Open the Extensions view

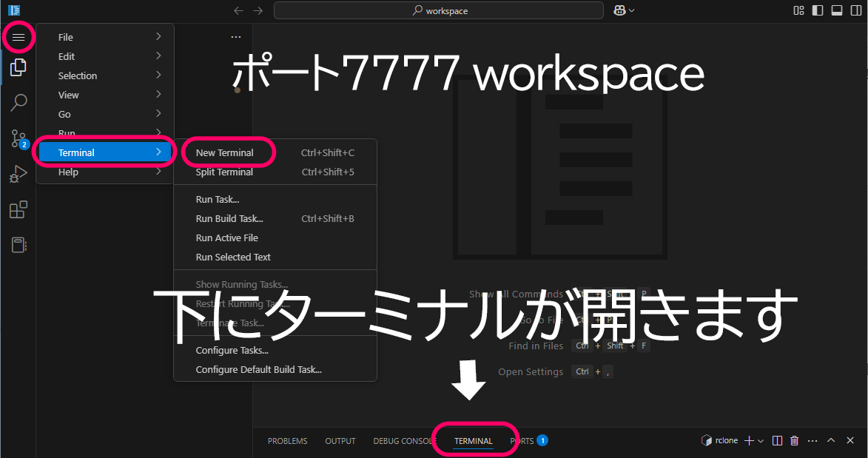[x=18, y=209]
